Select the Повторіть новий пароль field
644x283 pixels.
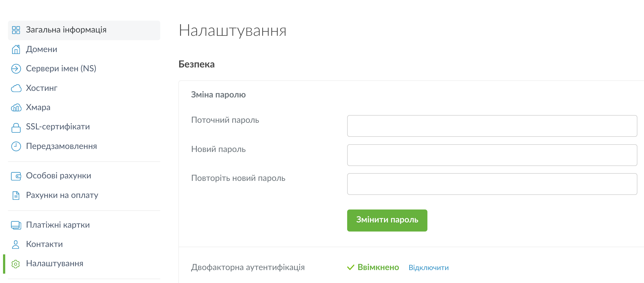click(x=492, y=184)
